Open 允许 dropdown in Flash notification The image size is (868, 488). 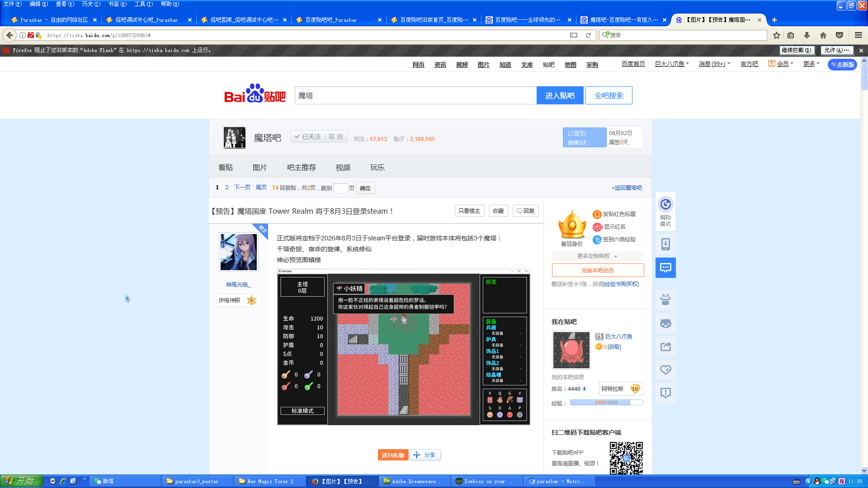point(837,50)
